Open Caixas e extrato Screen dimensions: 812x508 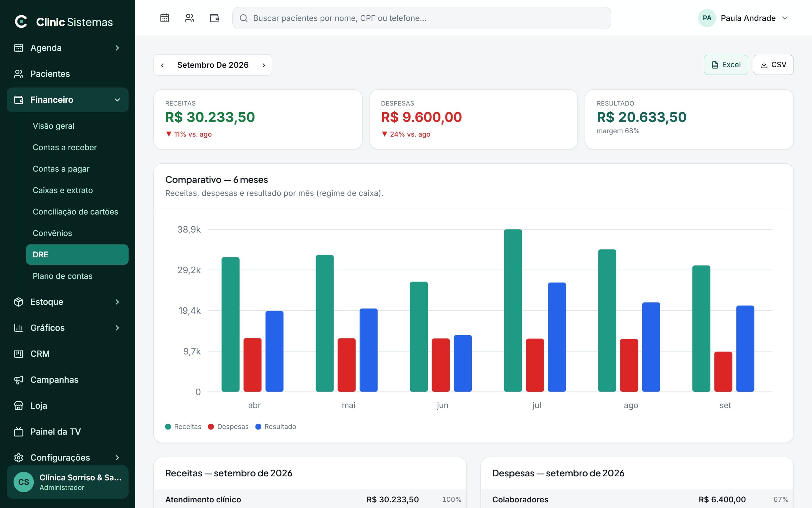click(77, 190)
